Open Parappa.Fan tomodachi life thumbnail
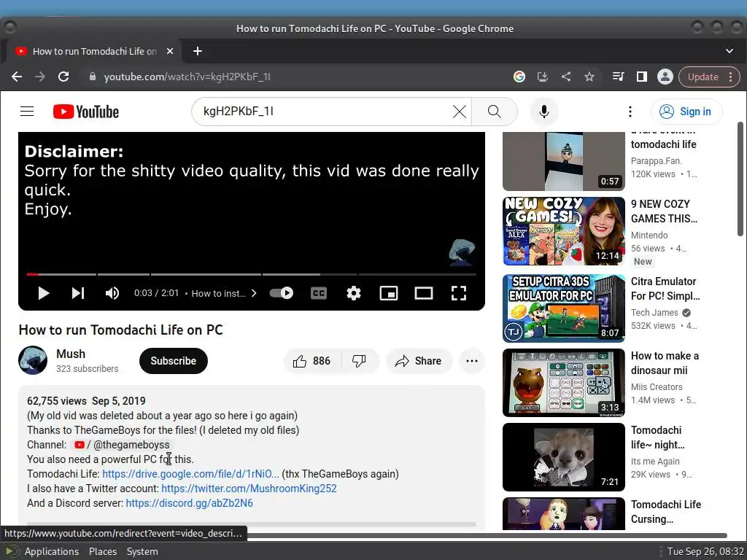Image resolution: width=747 pixels, height=560 pixels. click(x=564, y=161)
